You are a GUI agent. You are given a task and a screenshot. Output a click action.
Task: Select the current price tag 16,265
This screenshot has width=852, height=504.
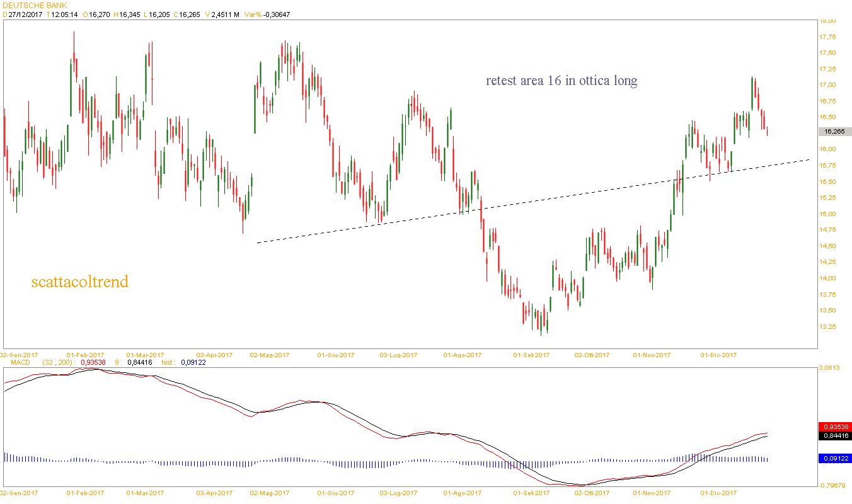click(x=834, y=132)
